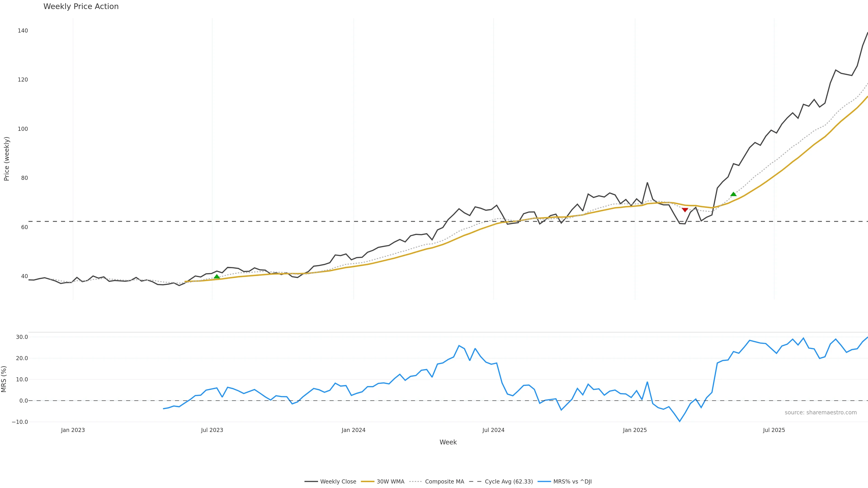Hide the 30W WMA series via legend label
The height and width of the screenshot is (488, 868).
click(390, 482)
